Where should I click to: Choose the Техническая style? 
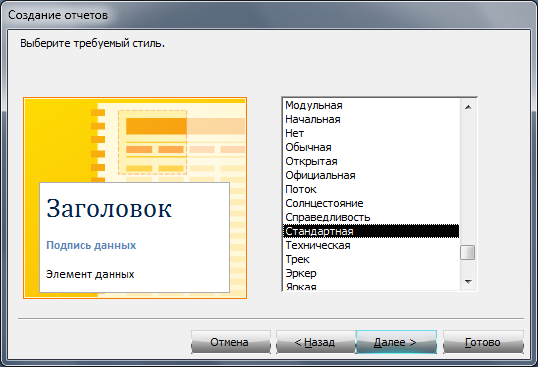[x=371, y=245]
